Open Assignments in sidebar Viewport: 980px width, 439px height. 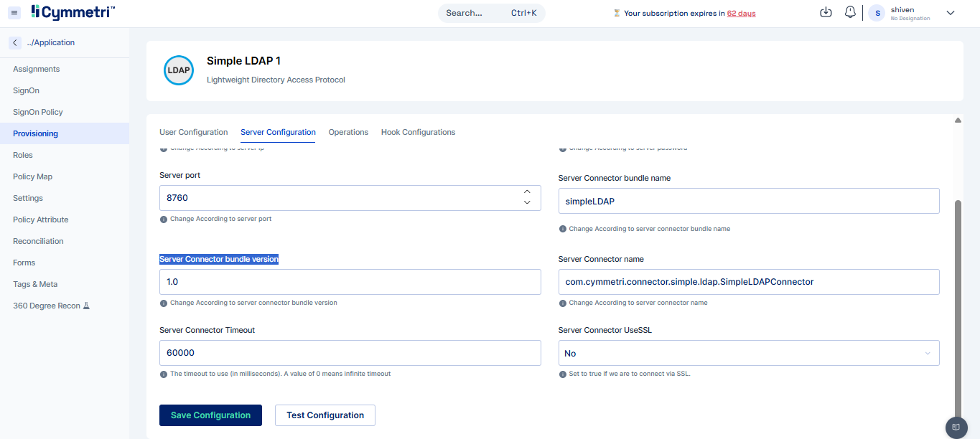(65, 69)
